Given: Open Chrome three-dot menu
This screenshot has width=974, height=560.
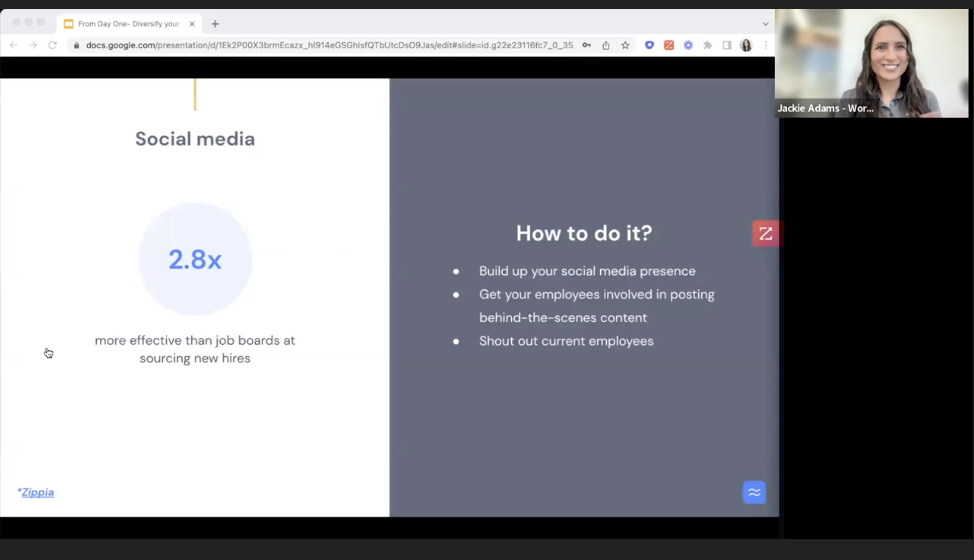Looking at the screenshot, I should pos(766,45).
